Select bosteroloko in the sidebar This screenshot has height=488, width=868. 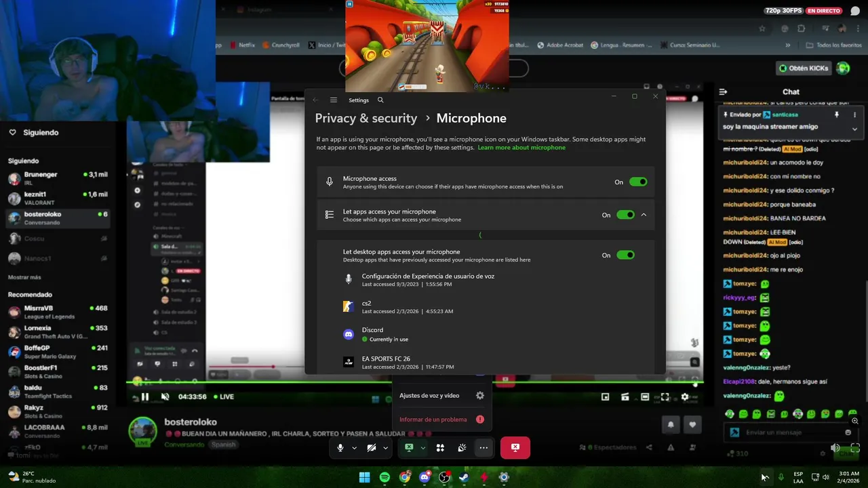pos(58,218)
